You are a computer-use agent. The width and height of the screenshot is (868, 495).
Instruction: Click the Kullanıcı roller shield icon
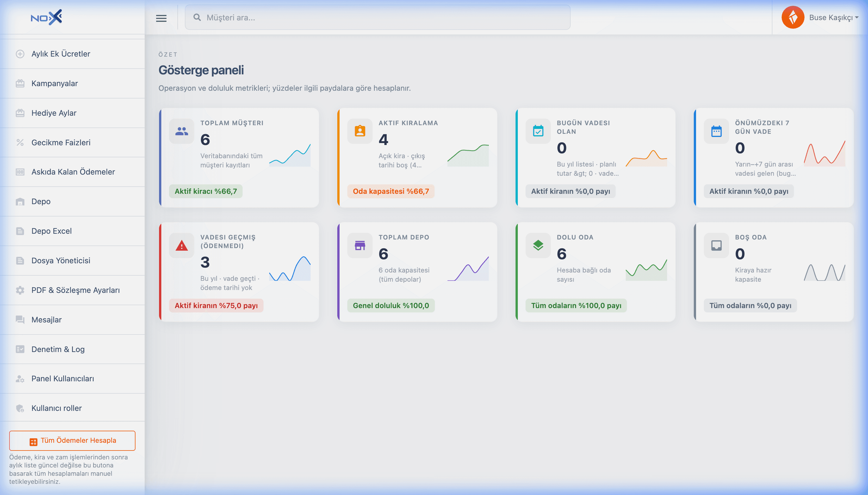click(x=20, y=408)
